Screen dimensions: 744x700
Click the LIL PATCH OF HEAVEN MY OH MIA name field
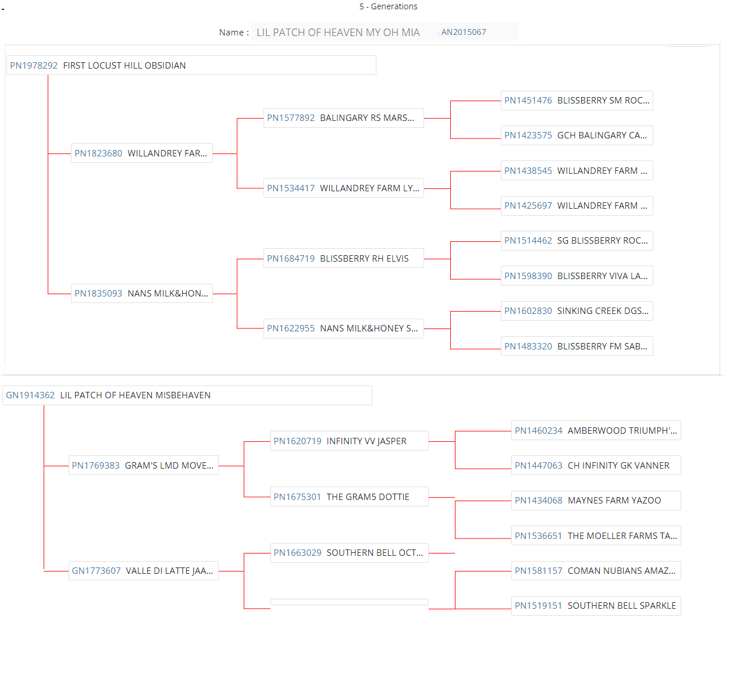(x=338, y=33)
